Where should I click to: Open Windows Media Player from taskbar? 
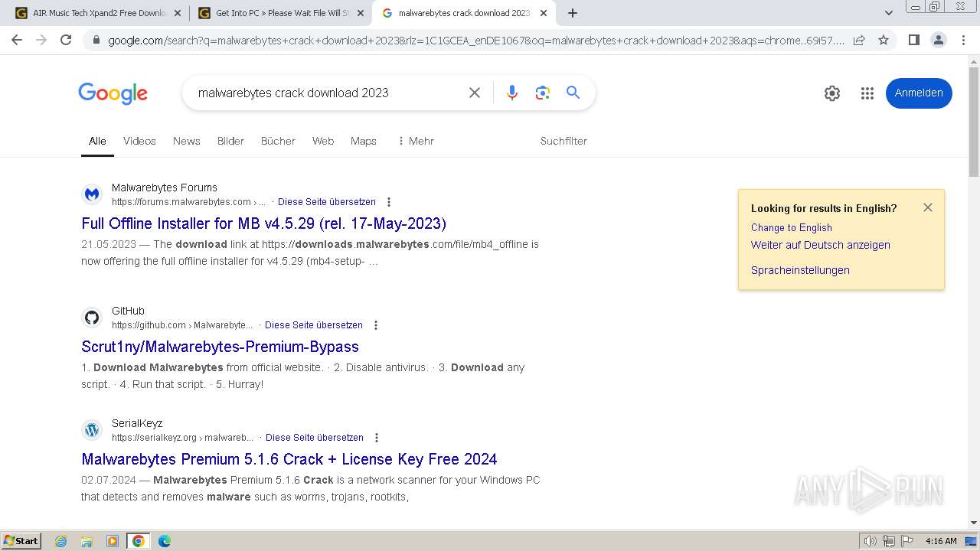pyautogui.click(x=113, y=541)
